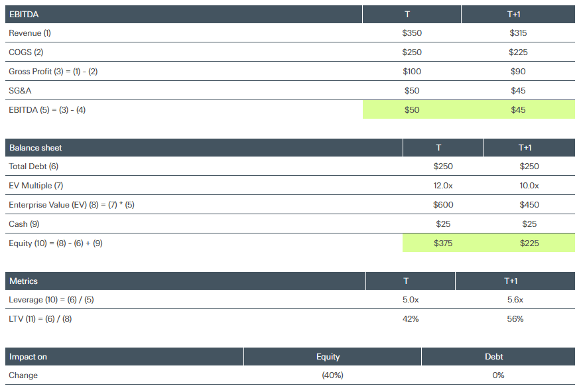579x392 pixels.
Task: Click the 0% debt change value
Action: [x=498, y=375]
